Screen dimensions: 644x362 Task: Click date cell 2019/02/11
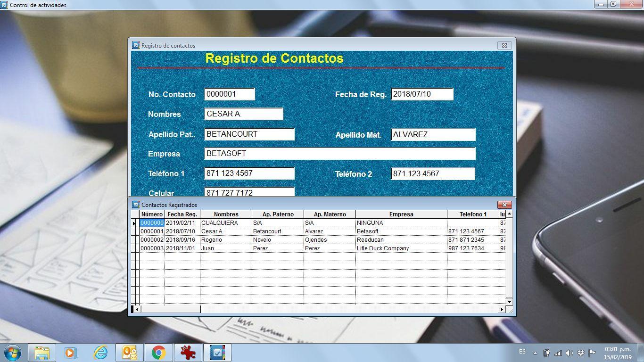point(182,223)
